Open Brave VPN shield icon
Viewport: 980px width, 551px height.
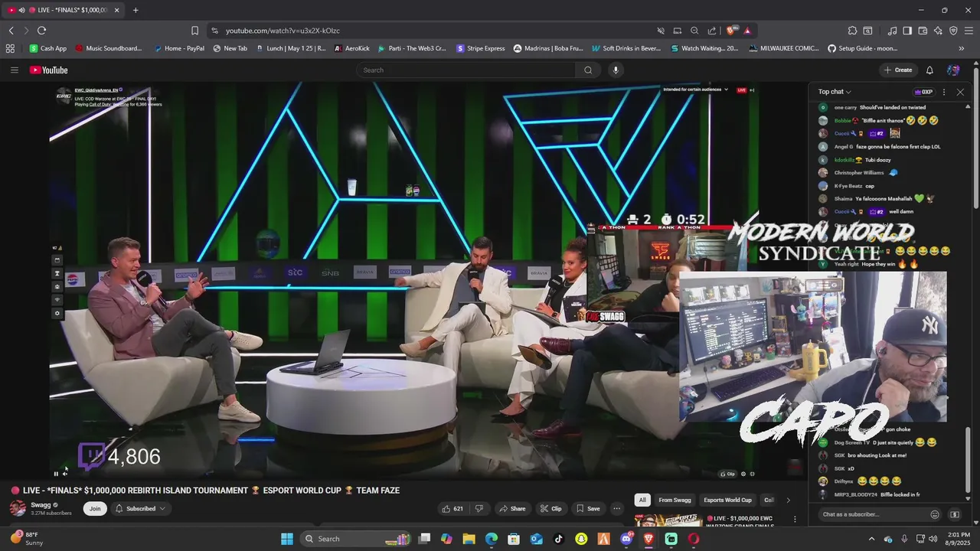[x=953, y=31]
